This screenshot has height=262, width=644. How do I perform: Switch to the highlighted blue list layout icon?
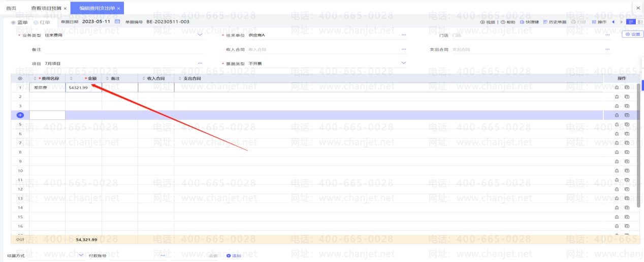pyautogui.click(x=631, y=22)
